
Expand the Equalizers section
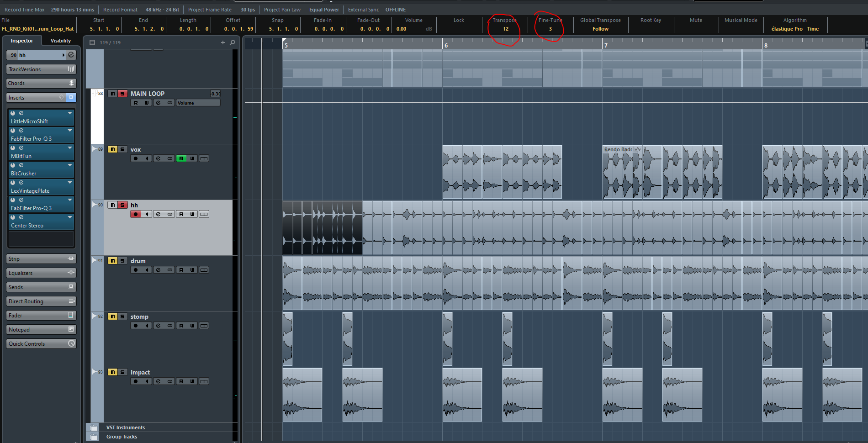pos(36,273)
